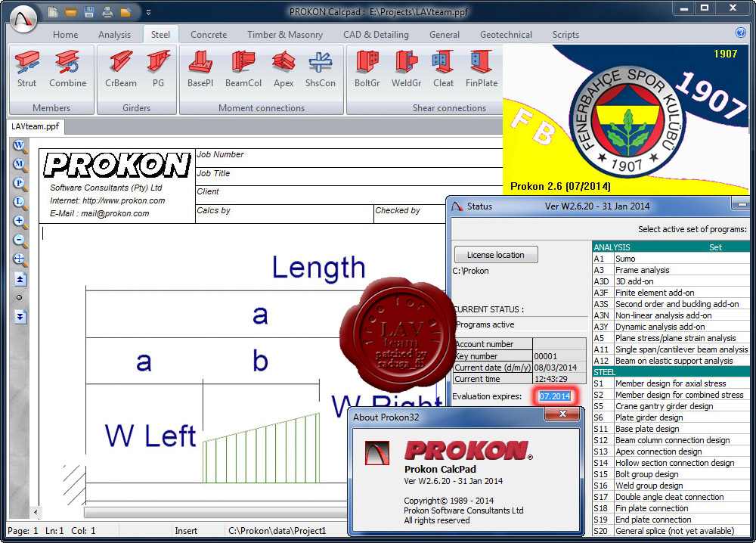The width and height of the screenshot is (756, 543).
Task: Open the Geotechnical ribbon tab
Action: point(506,35)
